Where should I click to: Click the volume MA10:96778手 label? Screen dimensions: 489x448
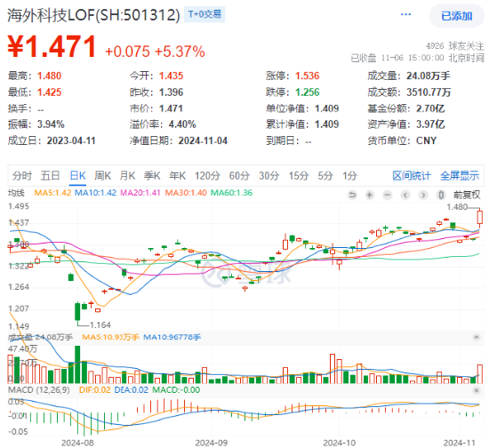pyautogui.click(x=172, y=337)
